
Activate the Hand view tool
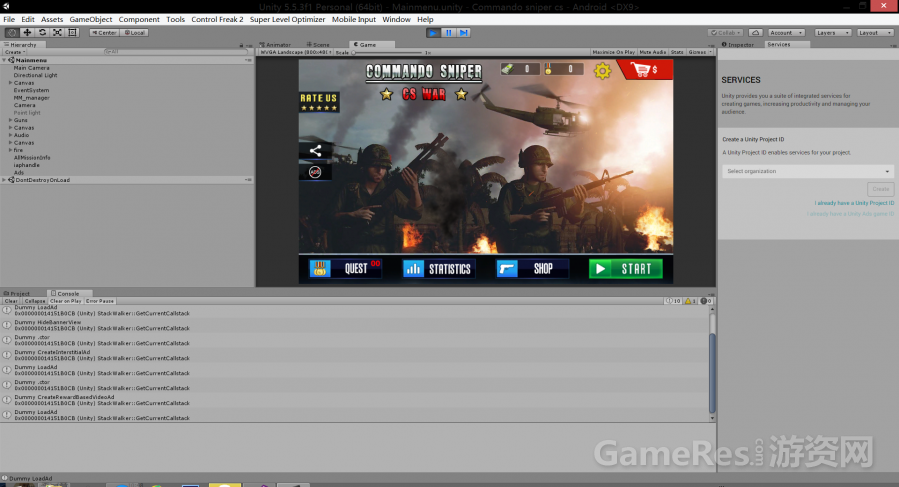point(11,33)
